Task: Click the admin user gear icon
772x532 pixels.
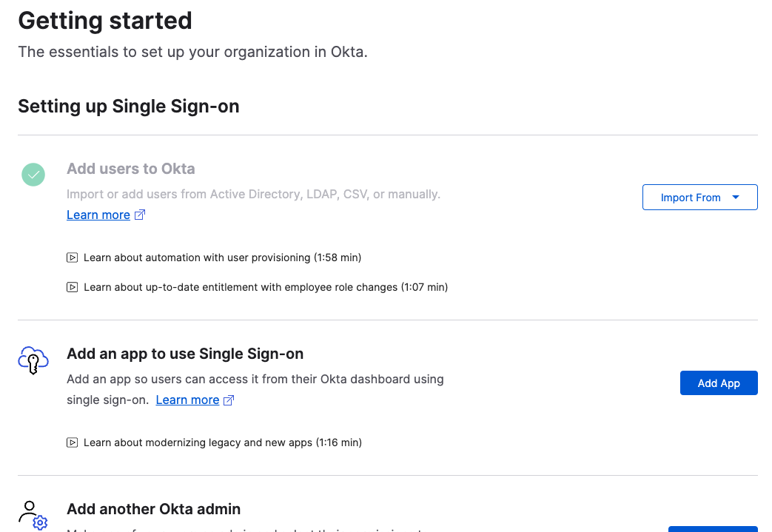Action: (x=33, y=515)
